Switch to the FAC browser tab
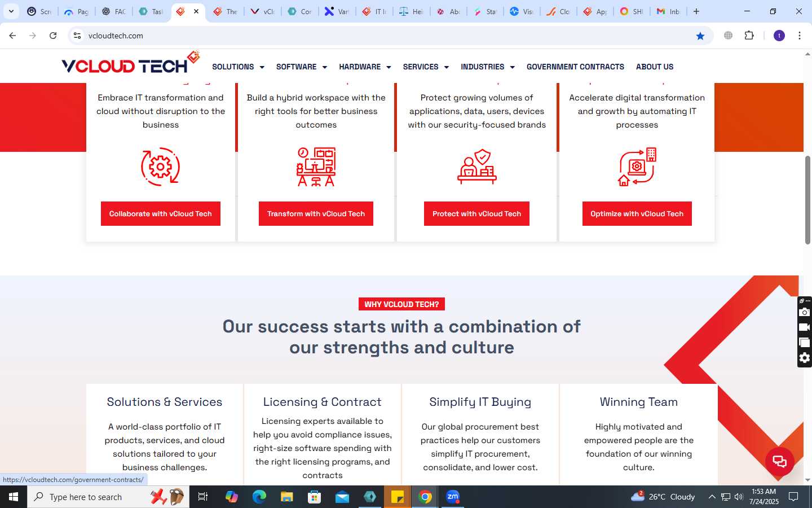Screen dimensions: 812x508 114,11
